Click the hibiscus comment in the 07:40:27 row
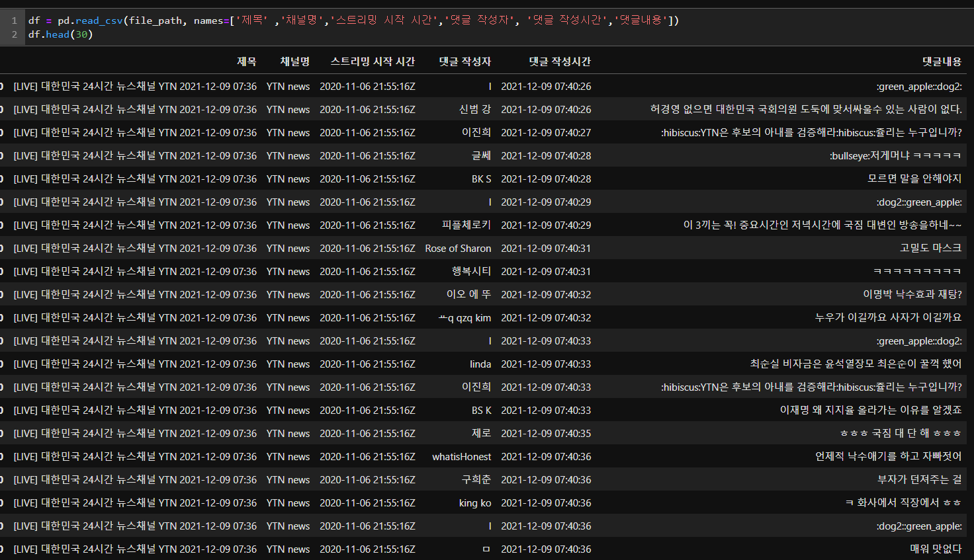This screenshot has width=974, height=560. click(x=811, y=132)
